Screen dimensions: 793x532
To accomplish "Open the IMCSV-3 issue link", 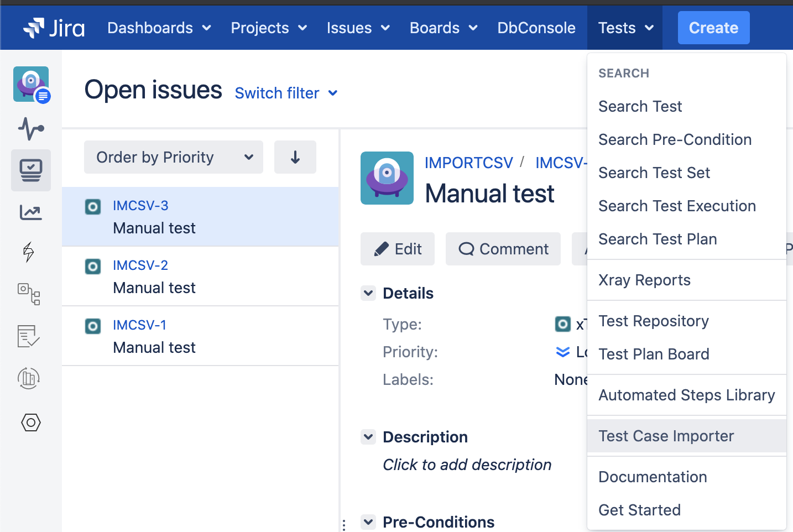I will [x=140, y=206].
